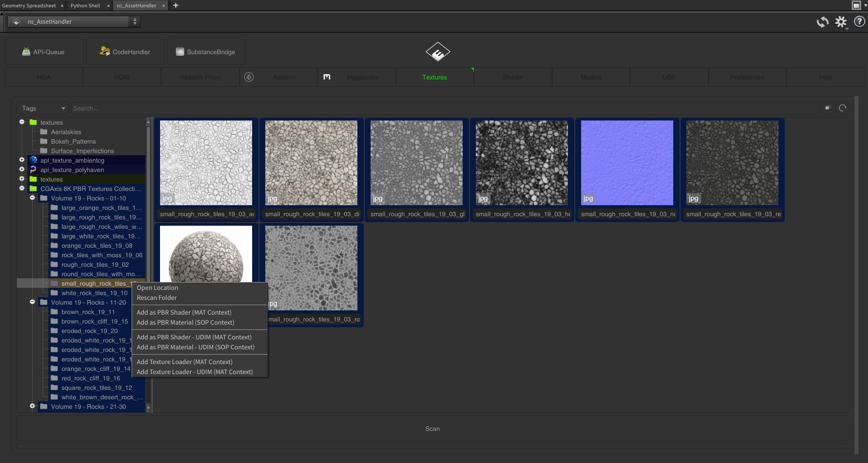Switch to the Textures tab

coord(434,77)
